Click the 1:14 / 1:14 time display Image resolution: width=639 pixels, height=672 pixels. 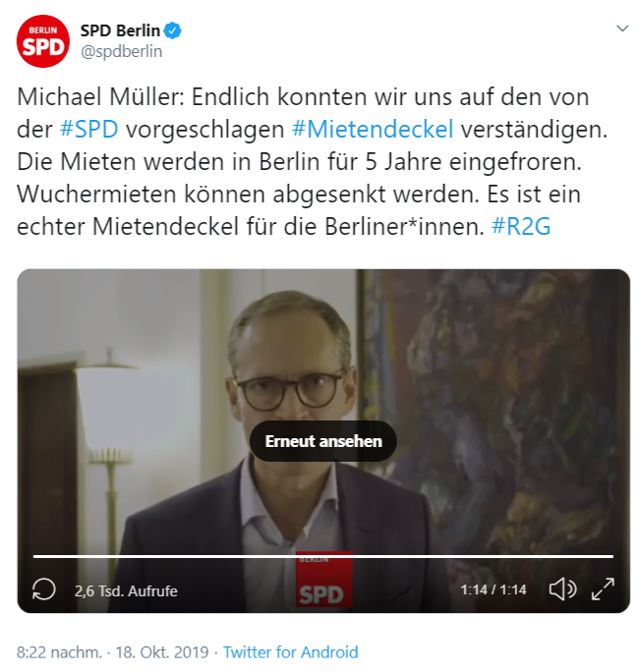tap(494, 589)
